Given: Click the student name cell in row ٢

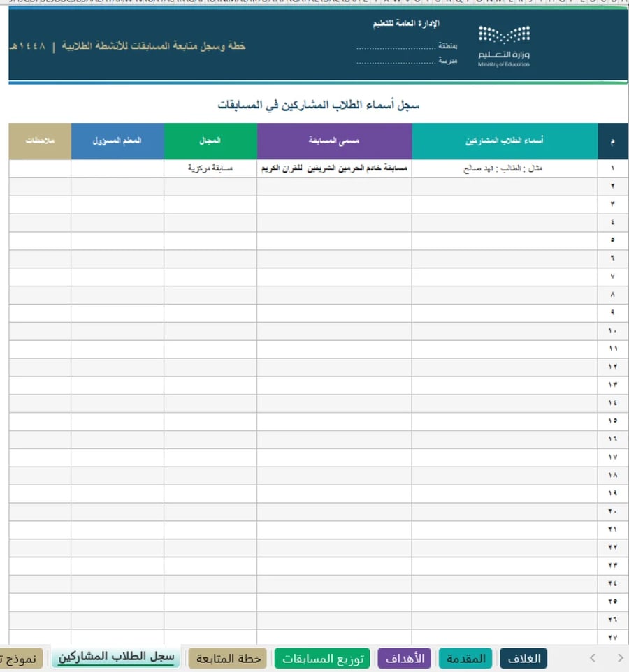Looking at the screenshot, I should (505, 187).
